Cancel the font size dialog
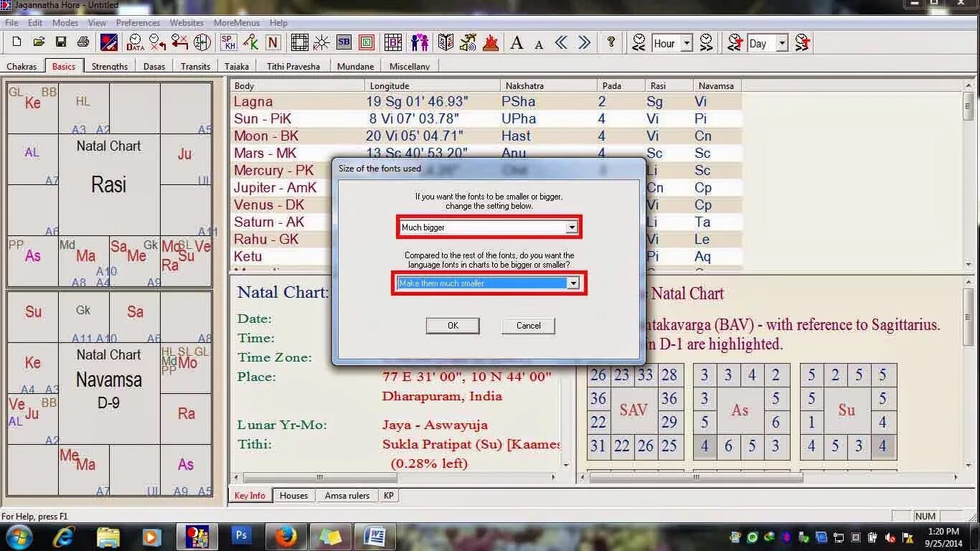Viewport: 980px width, 551px height. coord(529,326)
